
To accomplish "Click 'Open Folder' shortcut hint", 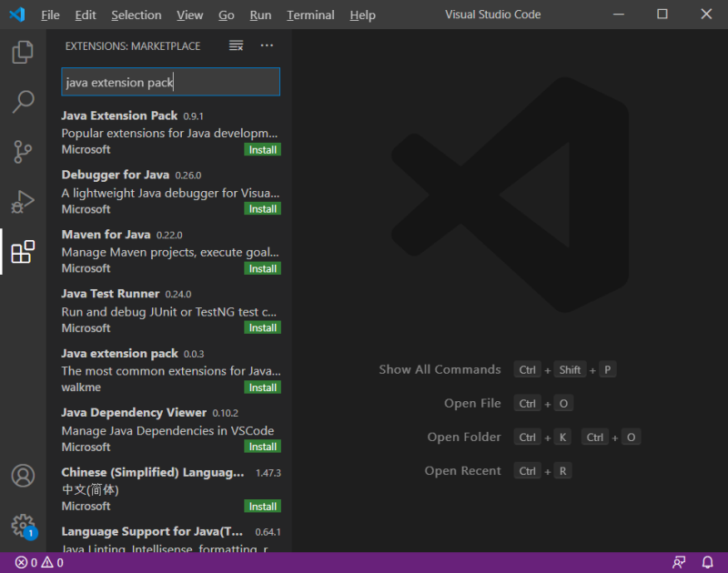I will coord(464,437).
